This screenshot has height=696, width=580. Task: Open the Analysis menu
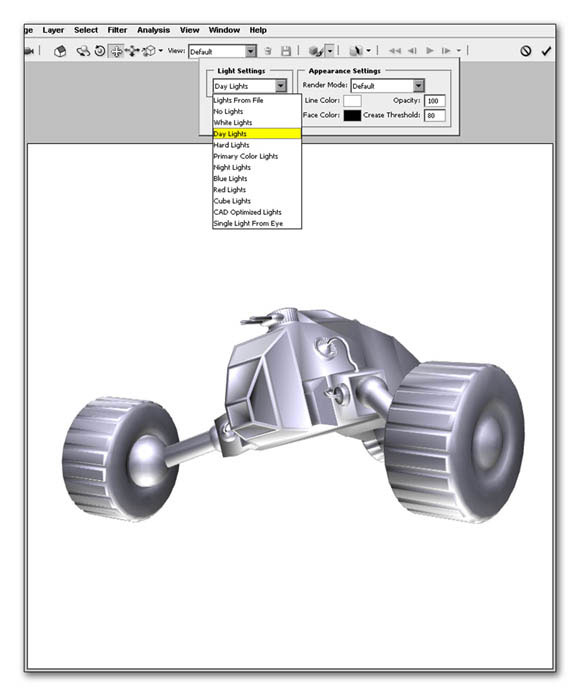coord(153,30)
